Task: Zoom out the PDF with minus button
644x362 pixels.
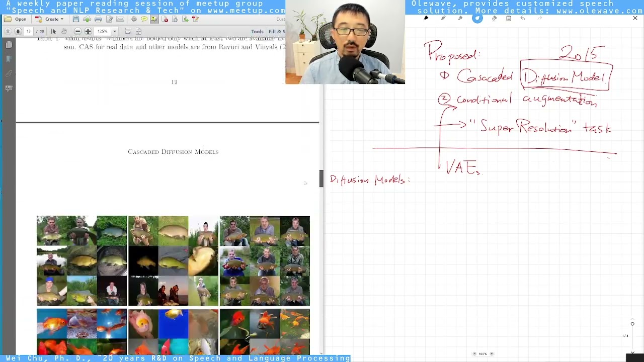Action: pos(77,31)
